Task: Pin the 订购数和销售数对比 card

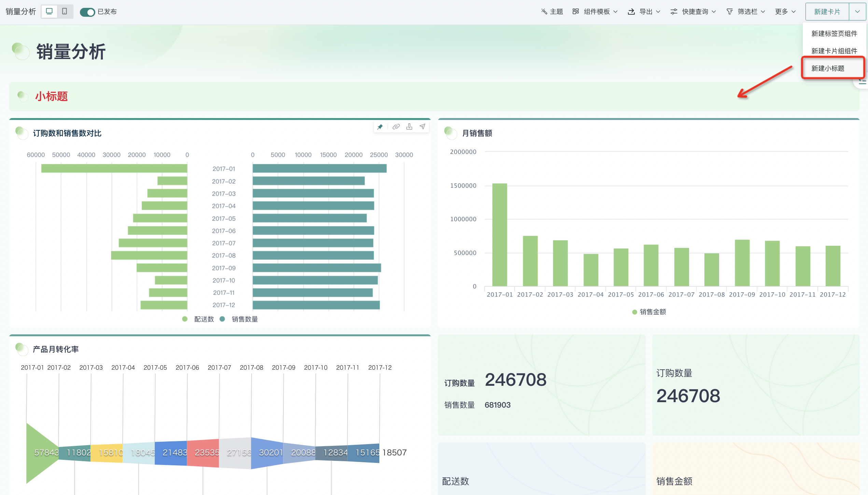Action: 380,127
